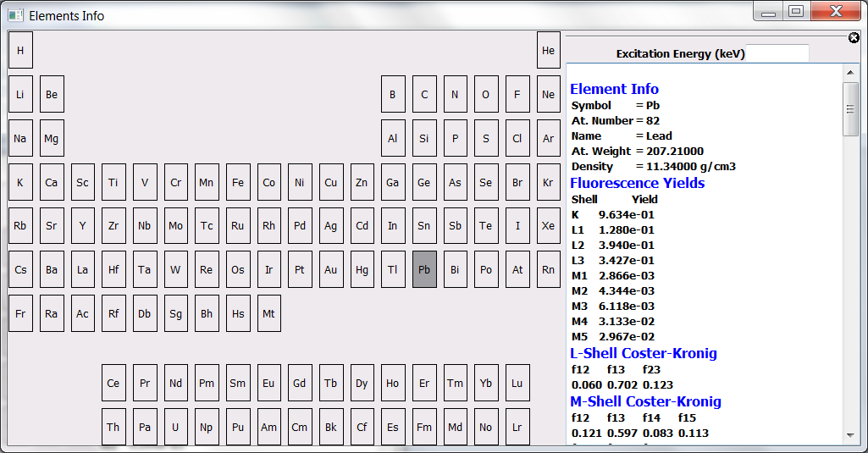Click the Elements Info window title icon

(15, 15)
